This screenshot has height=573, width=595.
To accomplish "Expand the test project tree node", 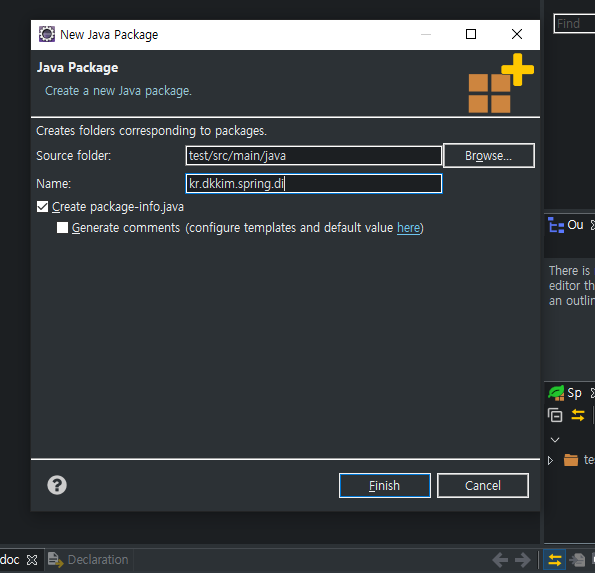I will pyautogui.click(x=551, y=461).
